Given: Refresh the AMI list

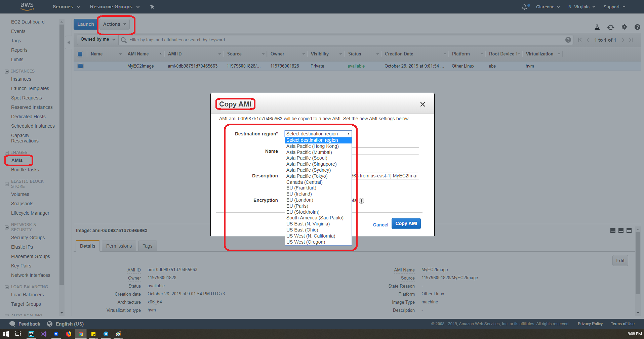Looking at the screenshot, I should (611, 27).
